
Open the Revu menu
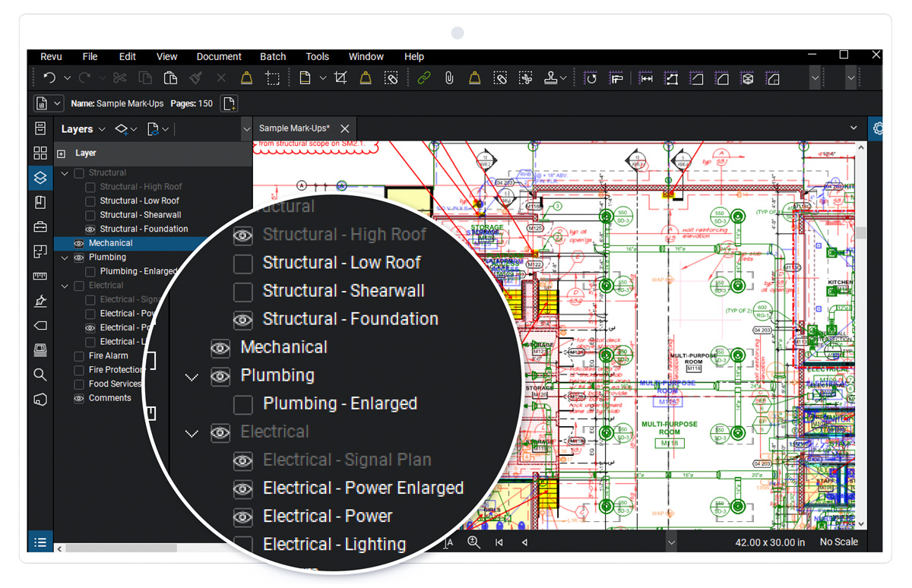point(51,57)
